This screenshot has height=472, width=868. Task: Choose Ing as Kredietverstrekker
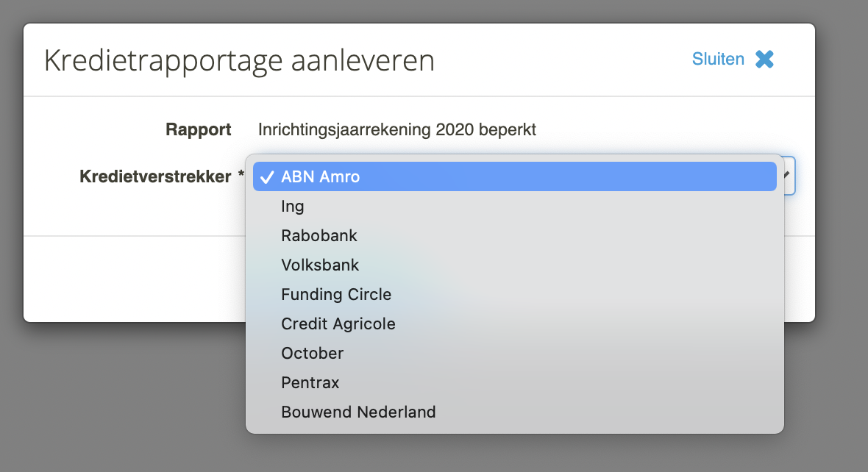514,206
